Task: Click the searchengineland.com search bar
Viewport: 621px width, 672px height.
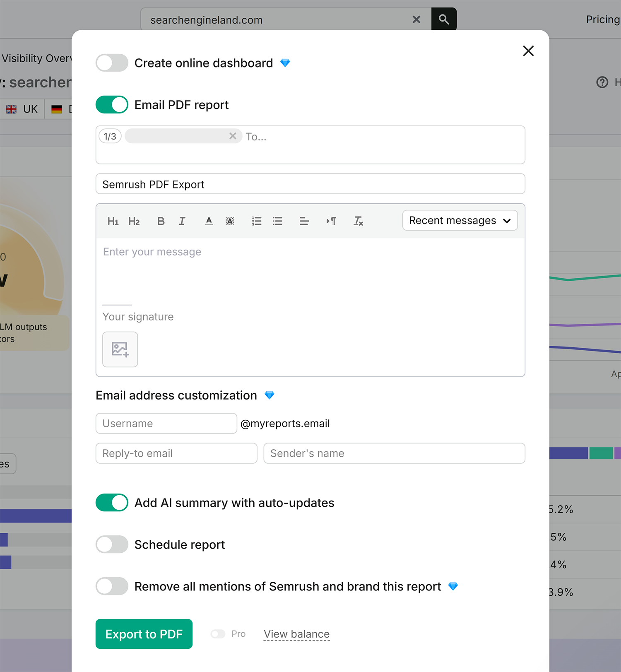Action: tap(286, 19)
